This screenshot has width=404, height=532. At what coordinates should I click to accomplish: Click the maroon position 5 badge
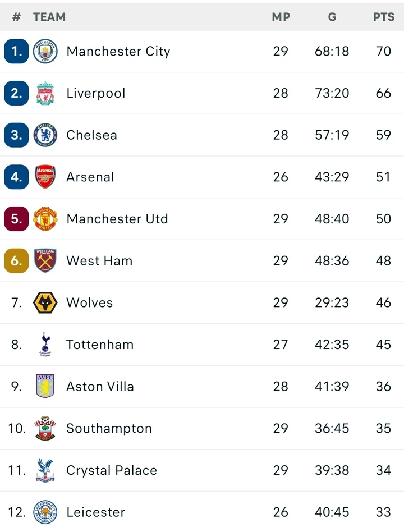[x=16, y=219]
